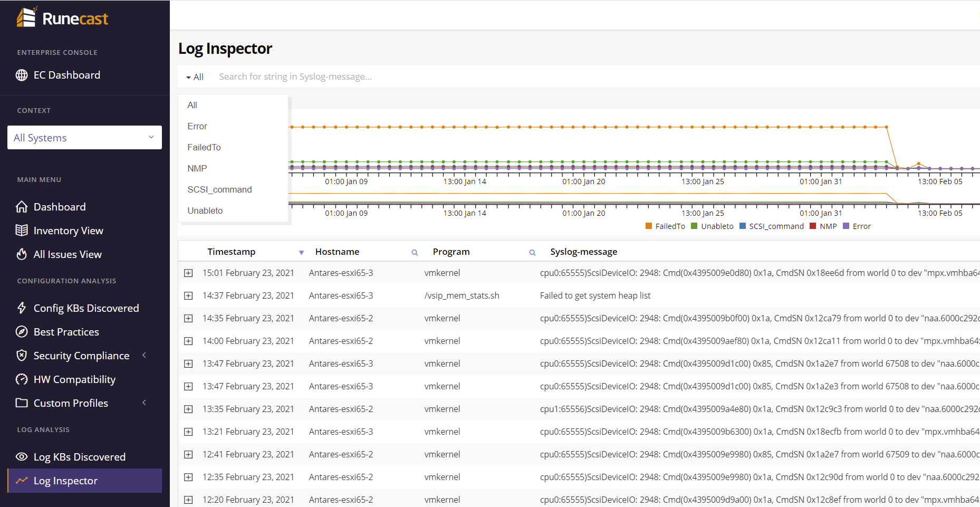
Task: Expand the 14:37 February 23 log row
Action: click(x=188, y=295)
